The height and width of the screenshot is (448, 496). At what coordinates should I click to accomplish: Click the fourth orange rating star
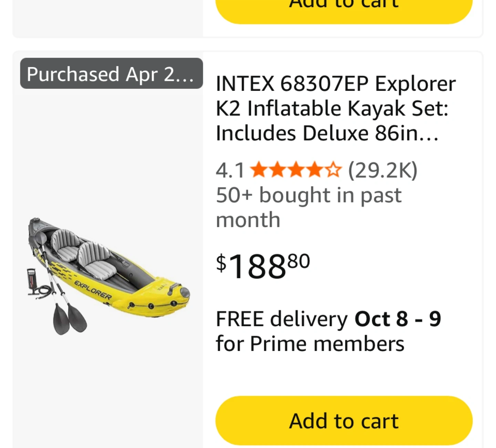point(314,170)
